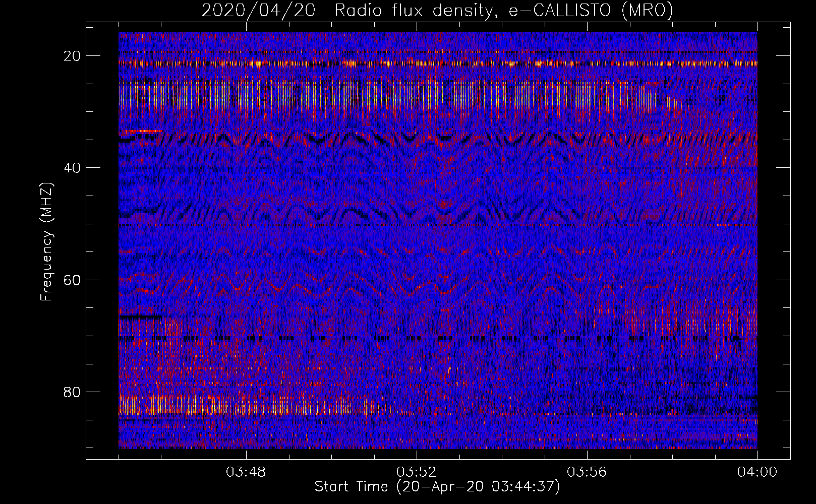Click the 'Frequency (MHZ)' axis label
Viewport: 816px width, 504px height.
46,242
